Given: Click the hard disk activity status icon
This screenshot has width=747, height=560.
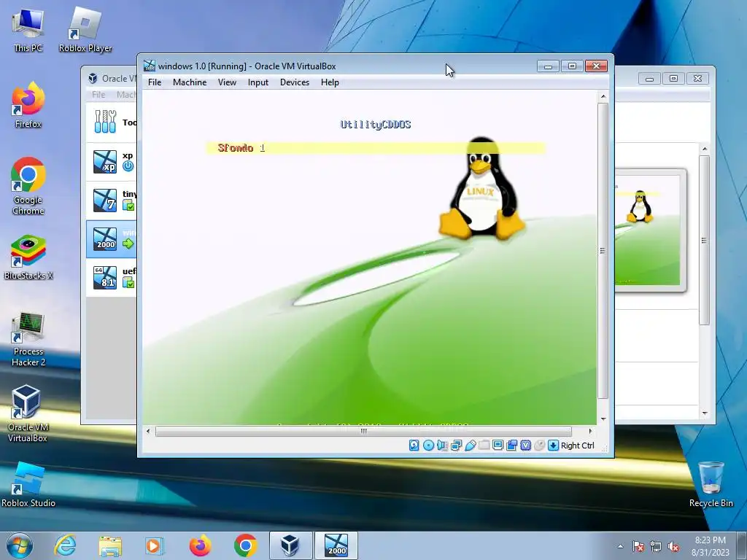Looking at the screenshot, I should pyautogui.click(x=414, y=446).
